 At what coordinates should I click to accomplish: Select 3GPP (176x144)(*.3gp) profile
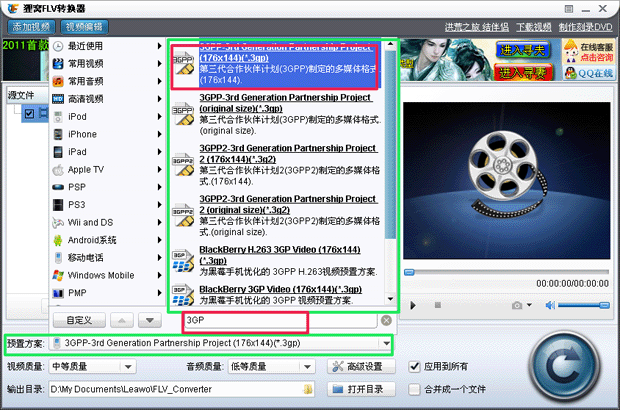[x=275, y=64]
